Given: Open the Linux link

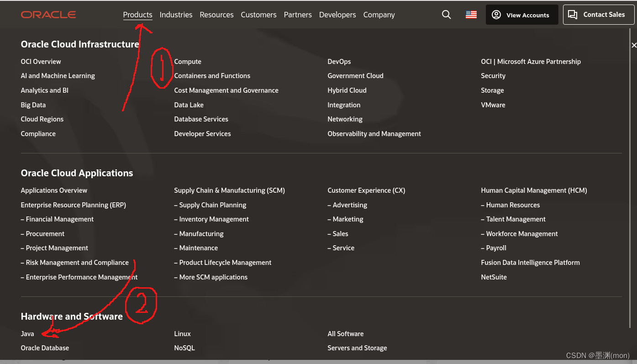Looking at the screenshot, I should (183, 334).
